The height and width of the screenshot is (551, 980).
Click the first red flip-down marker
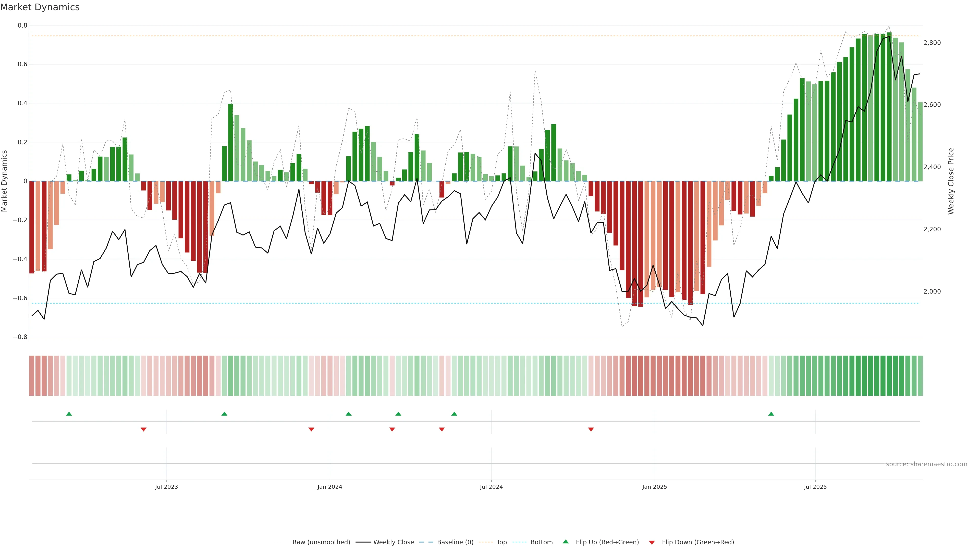tap(143, 429)
